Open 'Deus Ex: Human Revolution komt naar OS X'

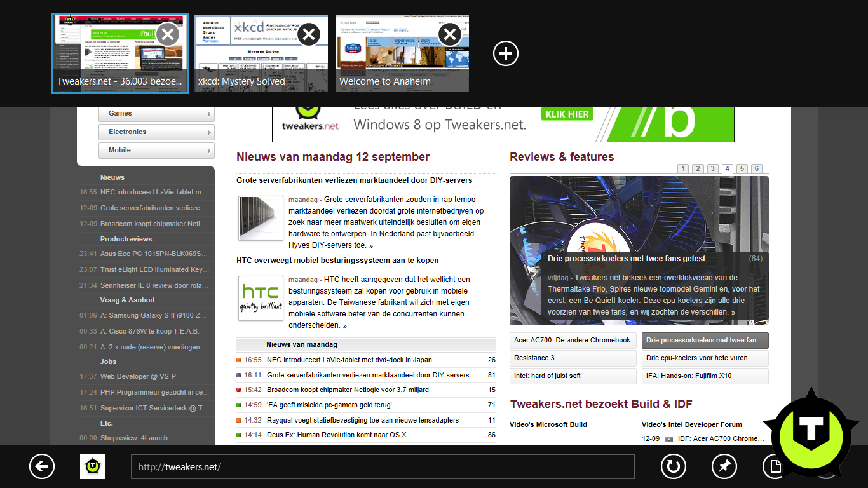337,435
